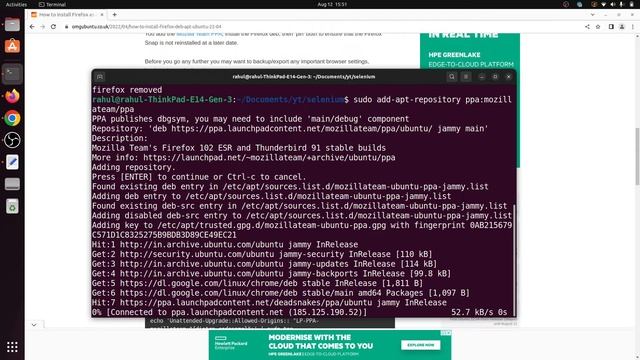Close the 'How to Install Firefox' tab

tap(102, 15)
